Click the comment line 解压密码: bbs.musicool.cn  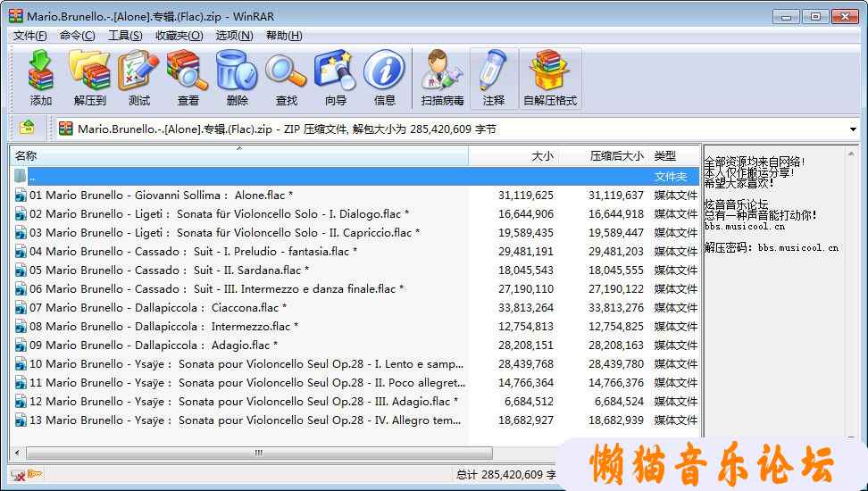[772, 247]
